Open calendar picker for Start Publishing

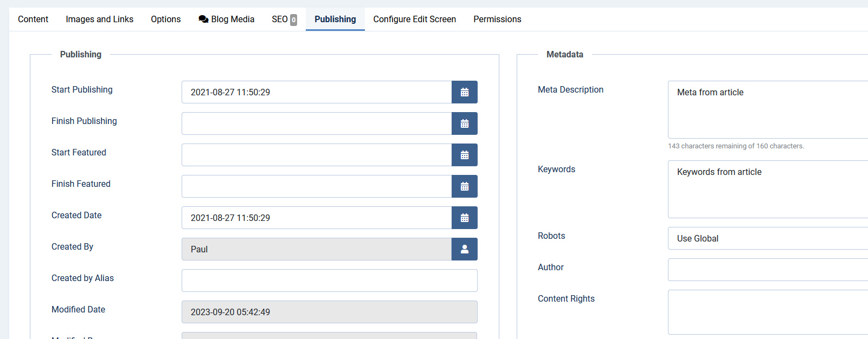point(464,92)
